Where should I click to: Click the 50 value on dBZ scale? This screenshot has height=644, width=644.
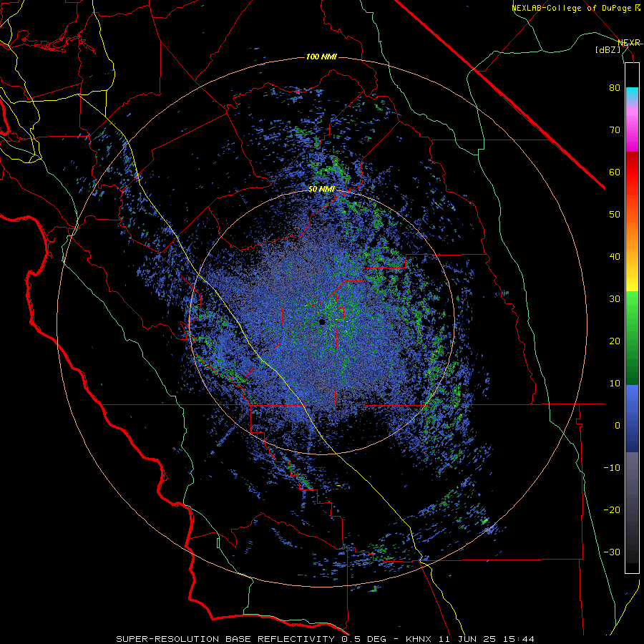[615, 215]
